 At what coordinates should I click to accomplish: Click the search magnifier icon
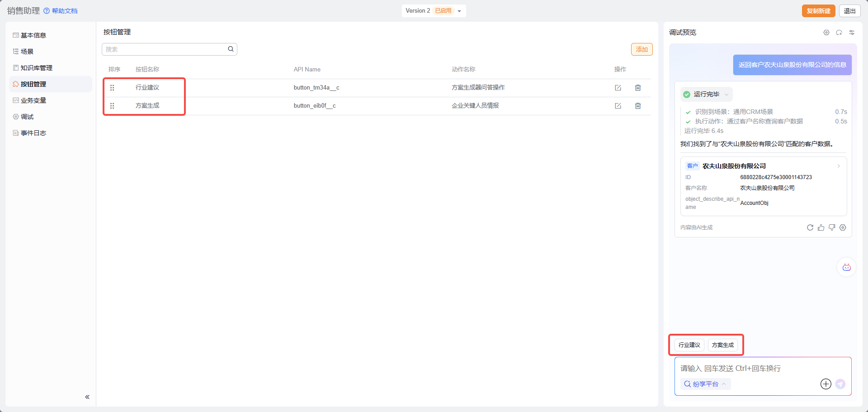coord(231,49)
